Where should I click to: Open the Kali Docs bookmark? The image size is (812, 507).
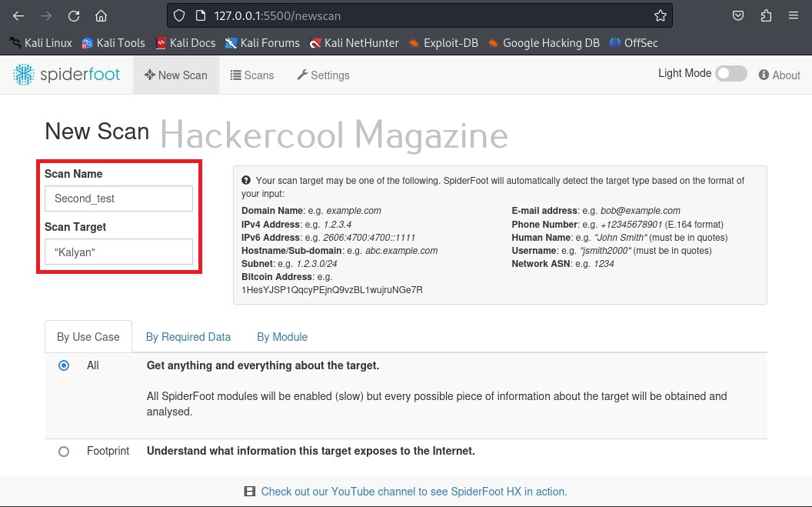(185, 43)
